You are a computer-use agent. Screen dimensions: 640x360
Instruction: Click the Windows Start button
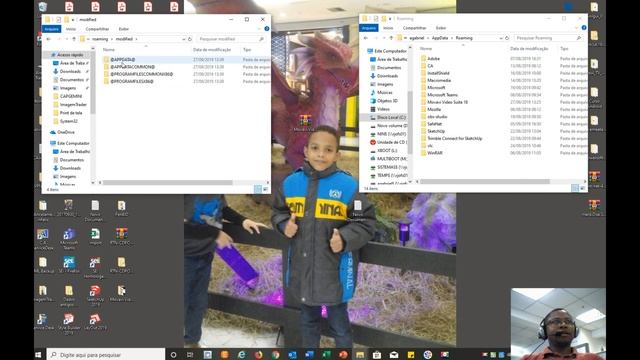39,355
